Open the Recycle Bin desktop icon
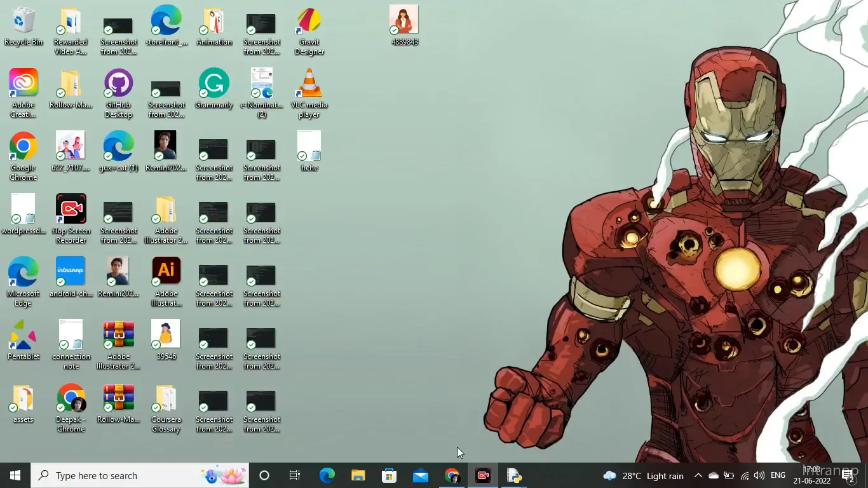Screen dimensions: 868x488 (24, 22)
